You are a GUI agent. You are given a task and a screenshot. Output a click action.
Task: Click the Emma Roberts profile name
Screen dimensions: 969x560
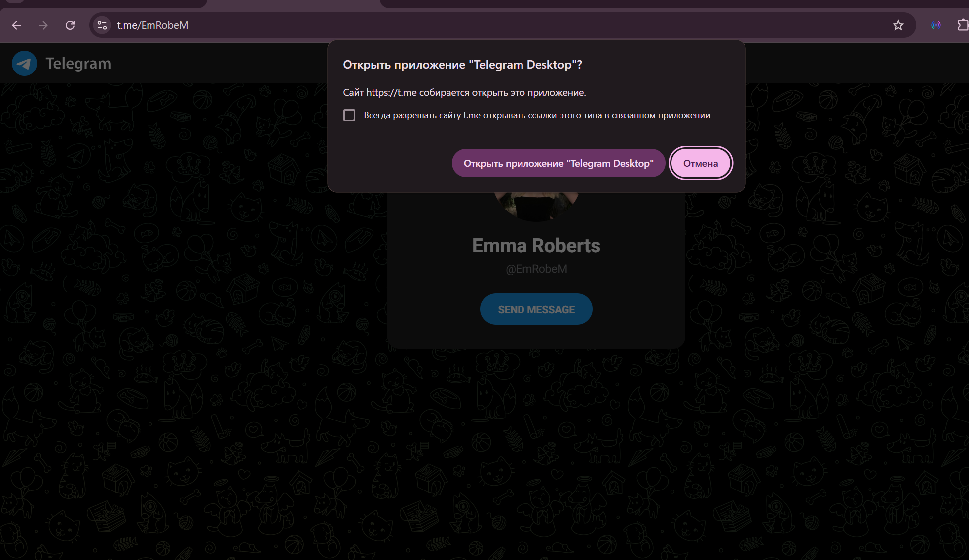(x=536, y=245)
